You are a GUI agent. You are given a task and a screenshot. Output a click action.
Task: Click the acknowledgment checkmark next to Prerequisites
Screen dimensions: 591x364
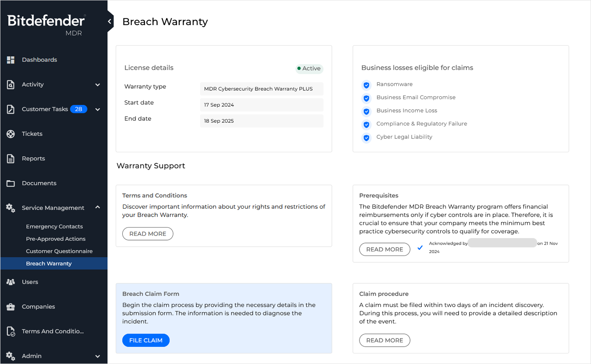coord(420,248)
